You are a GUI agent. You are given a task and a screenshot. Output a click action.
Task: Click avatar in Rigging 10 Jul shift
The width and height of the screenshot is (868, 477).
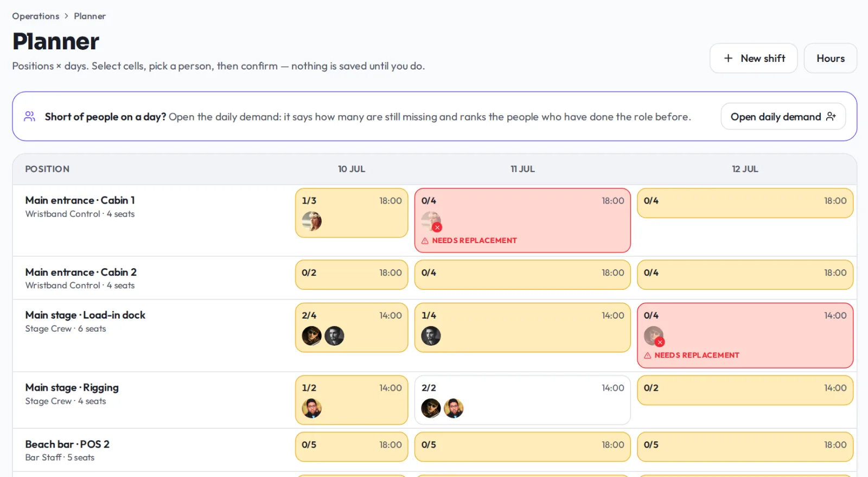click(311, 408)
